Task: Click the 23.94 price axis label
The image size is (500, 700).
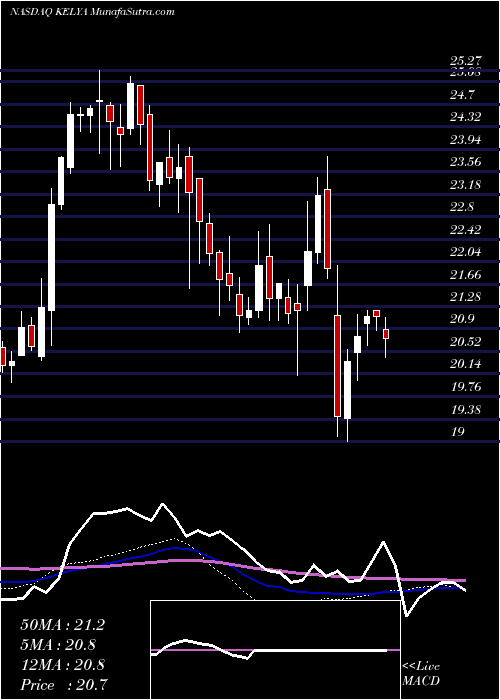Action: click(x=465, y=140)
